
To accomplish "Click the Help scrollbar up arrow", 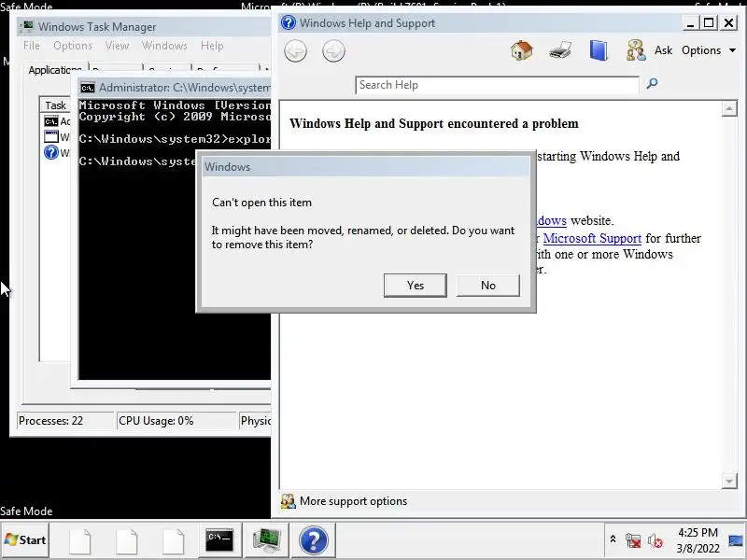I will click(729, 109).
